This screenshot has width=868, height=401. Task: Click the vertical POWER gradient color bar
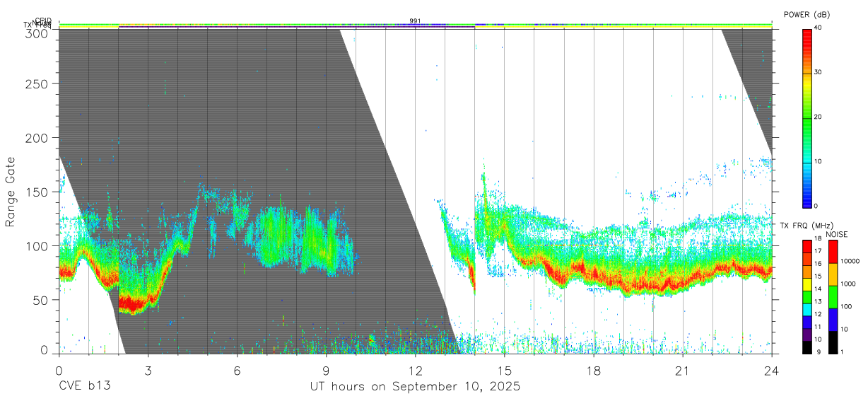pyautogui.click(x=807, y=117)
